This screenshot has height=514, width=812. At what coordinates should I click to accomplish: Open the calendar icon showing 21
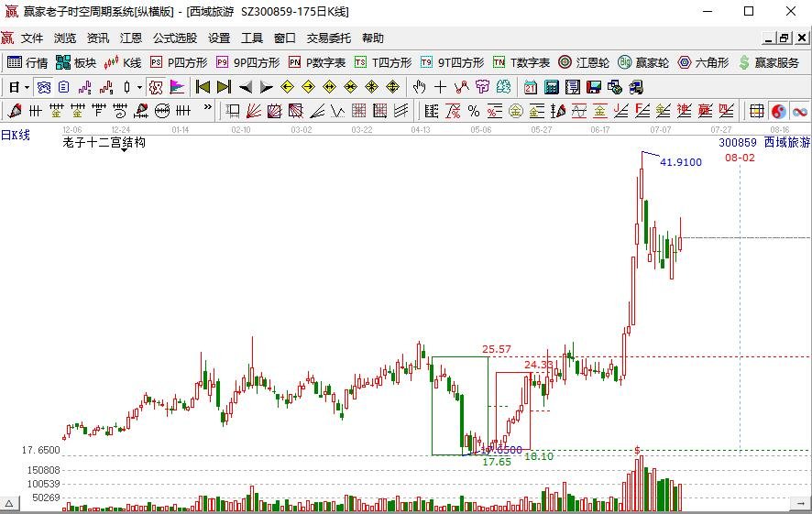point(531,87)
